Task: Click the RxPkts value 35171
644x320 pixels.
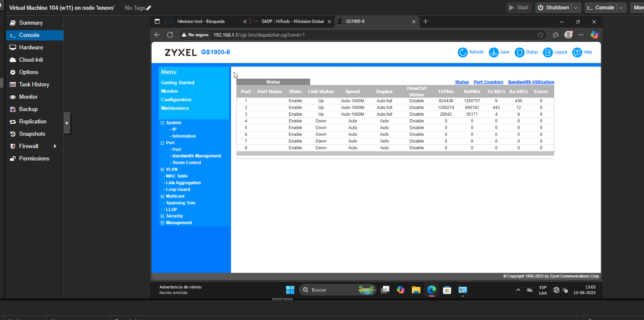Action: pos(472,114)
